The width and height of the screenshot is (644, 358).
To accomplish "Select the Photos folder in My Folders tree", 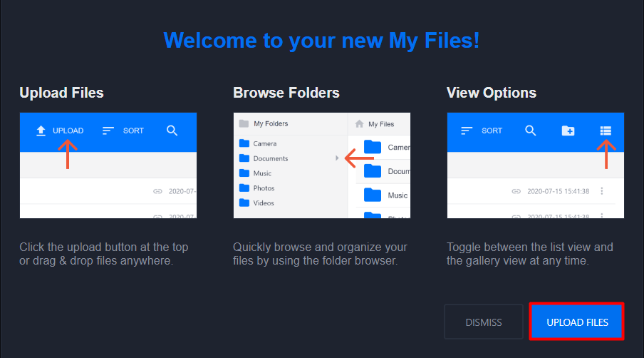I will point(257,188).
